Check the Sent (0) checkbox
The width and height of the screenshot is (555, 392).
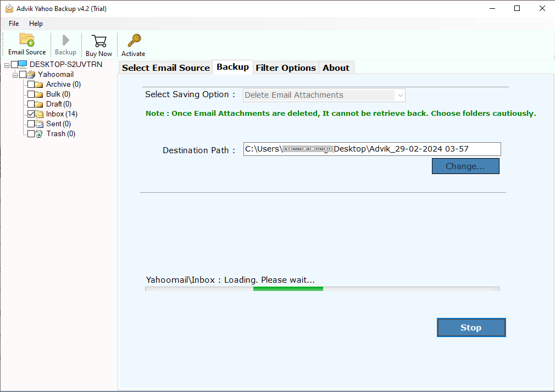pyautogui.click(x=31, y=124)
